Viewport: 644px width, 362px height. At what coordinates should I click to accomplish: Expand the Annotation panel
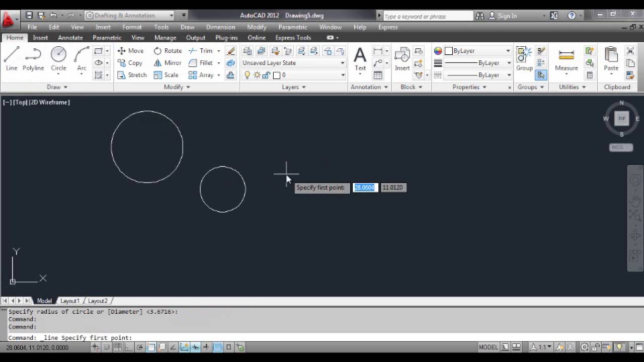369,87
